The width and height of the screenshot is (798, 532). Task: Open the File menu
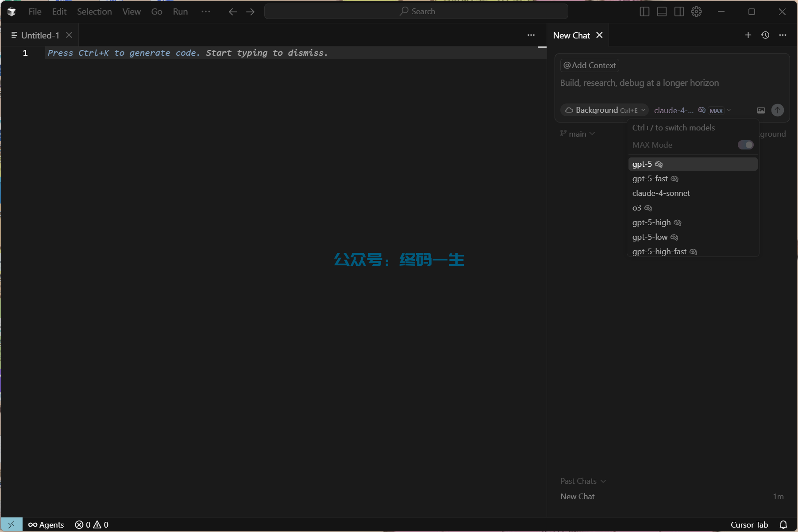click(x=35, y=11)
